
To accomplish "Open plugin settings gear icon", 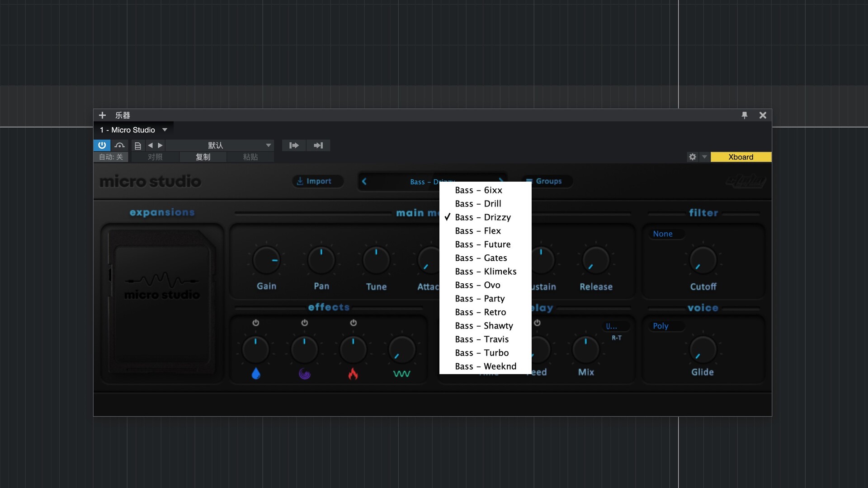I will coord(692,157).
